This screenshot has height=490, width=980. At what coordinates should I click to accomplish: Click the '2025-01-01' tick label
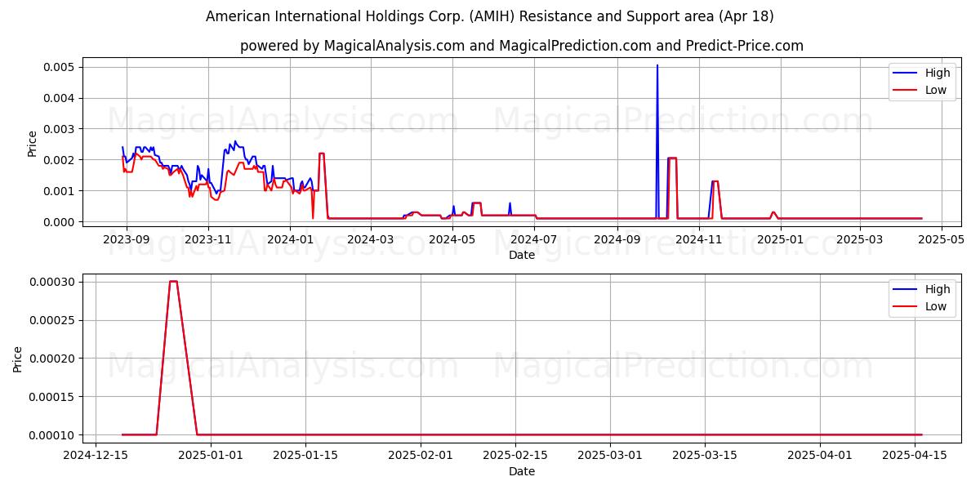[x=211, y=456]
